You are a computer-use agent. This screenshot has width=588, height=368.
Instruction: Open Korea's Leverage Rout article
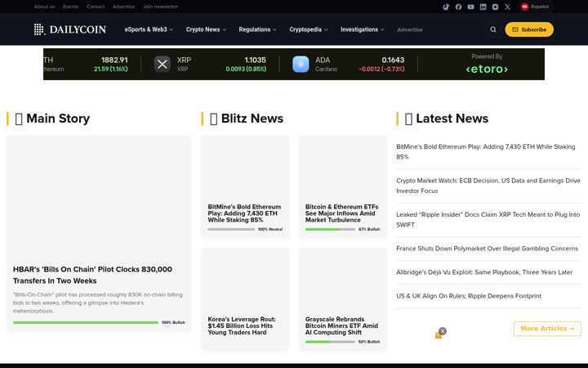pyautogui.click(x=242, y=325)
